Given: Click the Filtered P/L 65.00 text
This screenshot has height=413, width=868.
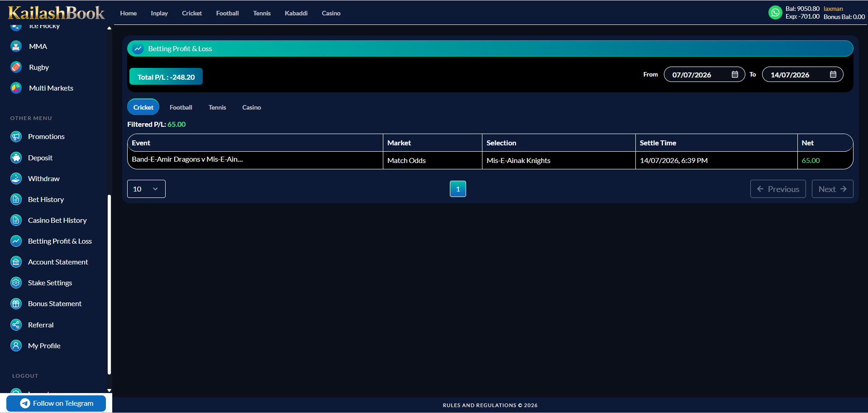Looking at the screenshot, I should coord(156,124).
